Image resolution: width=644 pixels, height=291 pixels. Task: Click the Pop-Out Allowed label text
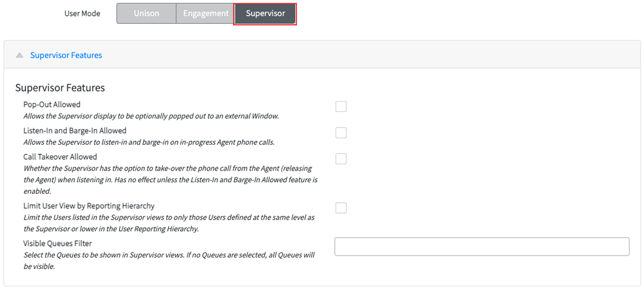52,104
